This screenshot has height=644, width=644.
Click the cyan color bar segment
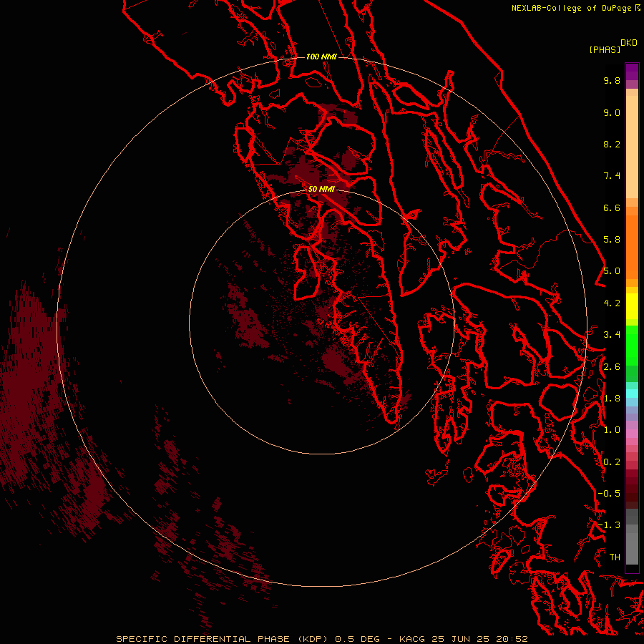(632, 393)
